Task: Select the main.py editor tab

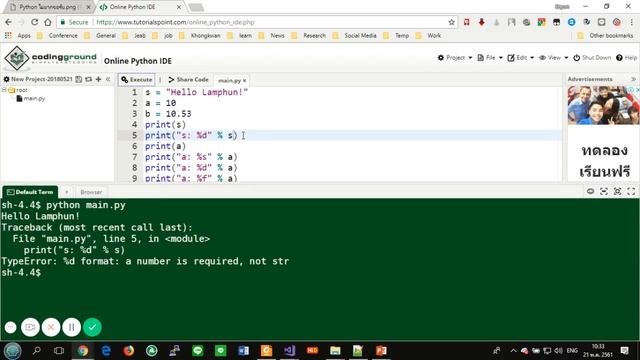Action: point(229,80)
